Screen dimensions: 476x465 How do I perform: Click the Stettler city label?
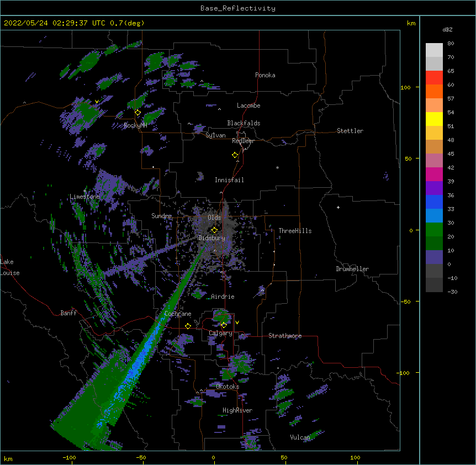pyautogui.click(x=350, y=131)
